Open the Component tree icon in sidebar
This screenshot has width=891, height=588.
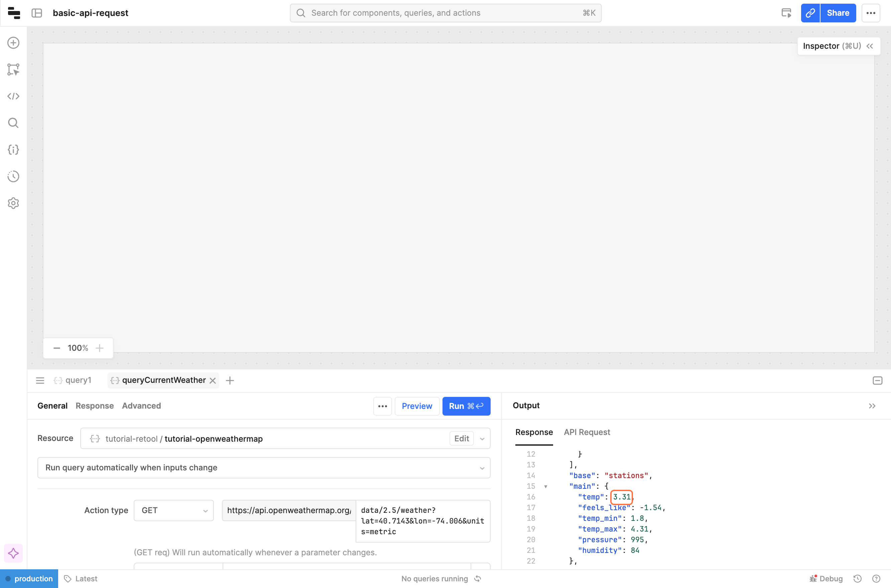tap(13, 69)
